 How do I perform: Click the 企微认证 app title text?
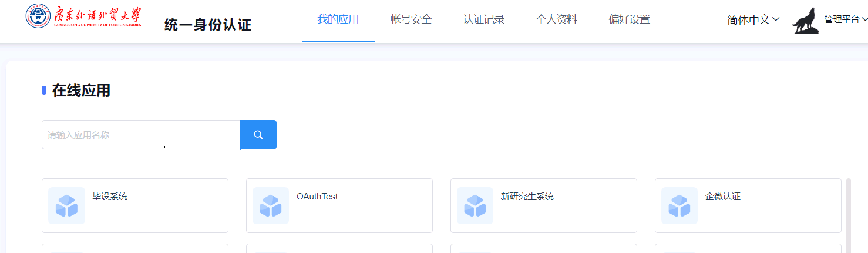pyautogui.click(x=722, y=197)
